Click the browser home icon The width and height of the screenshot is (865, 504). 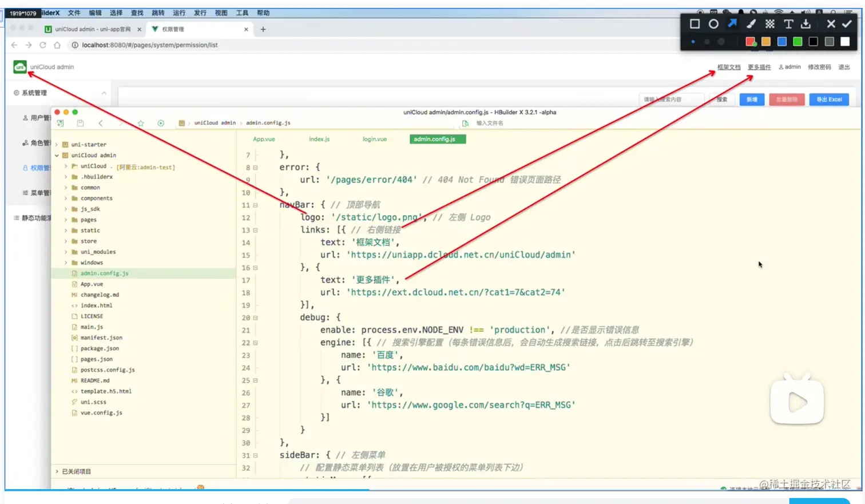57,45
